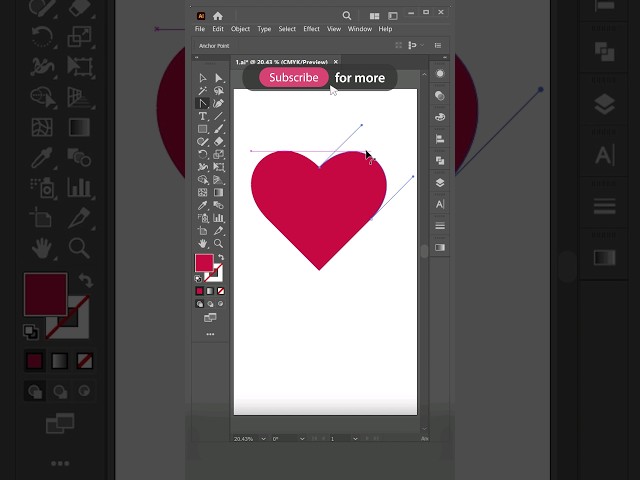Enable Draw Behind mode
The width and height of the screenshot is (640, 480).
[x=210, y=304]
